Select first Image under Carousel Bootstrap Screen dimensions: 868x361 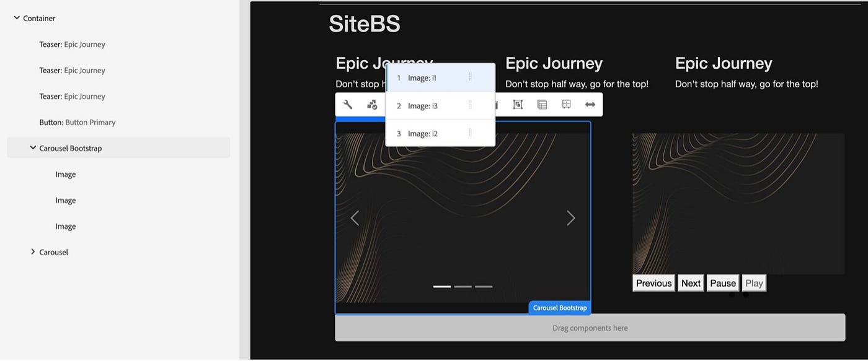[118, 174]
